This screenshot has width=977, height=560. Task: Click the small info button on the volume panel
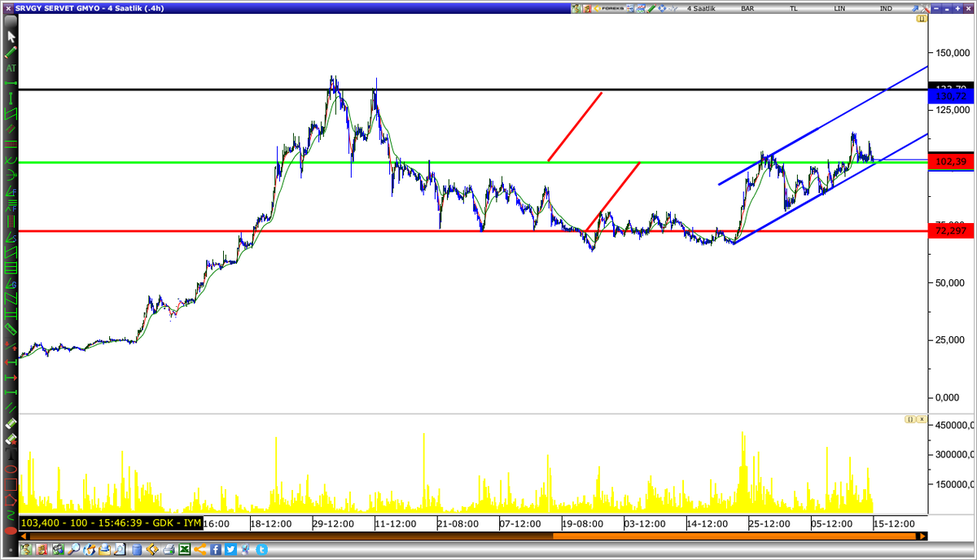(x=909, y=418)
